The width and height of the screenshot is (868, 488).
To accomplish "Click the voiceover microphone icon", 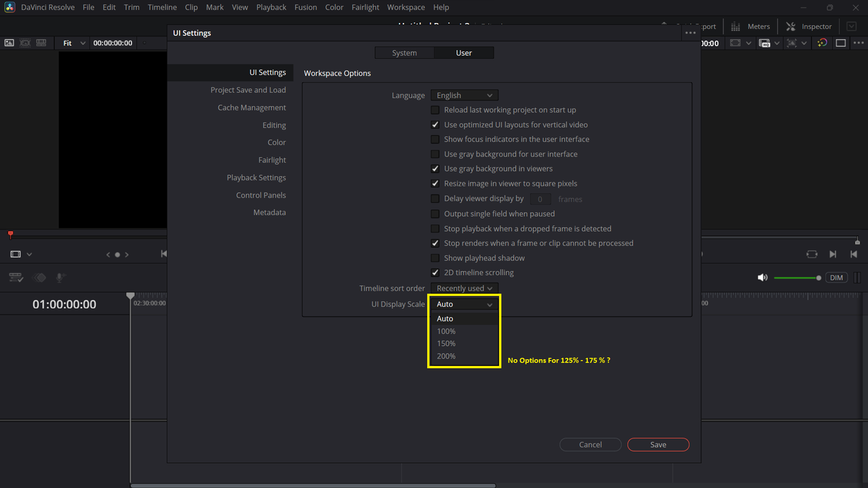I will (60, 278).
